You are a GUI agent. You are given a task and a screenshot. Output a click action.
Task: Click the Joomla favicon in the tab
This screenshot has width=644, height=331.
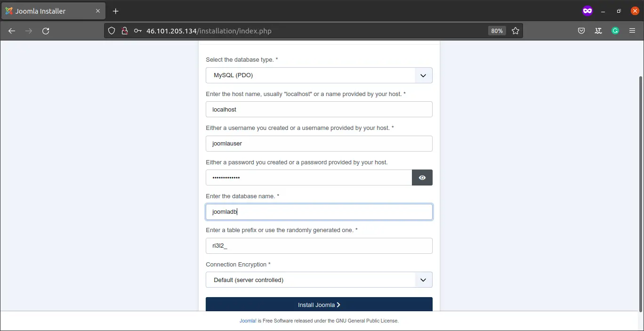(x=8, y=11)
